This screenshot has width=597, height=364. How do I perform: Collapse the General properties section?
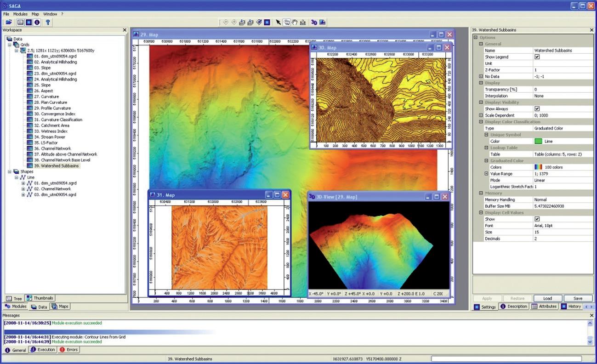tap(481, 44)
